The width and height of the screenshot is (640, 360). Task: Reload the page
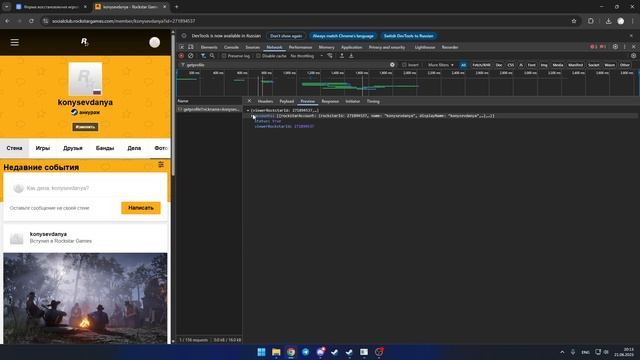(31, 21)
